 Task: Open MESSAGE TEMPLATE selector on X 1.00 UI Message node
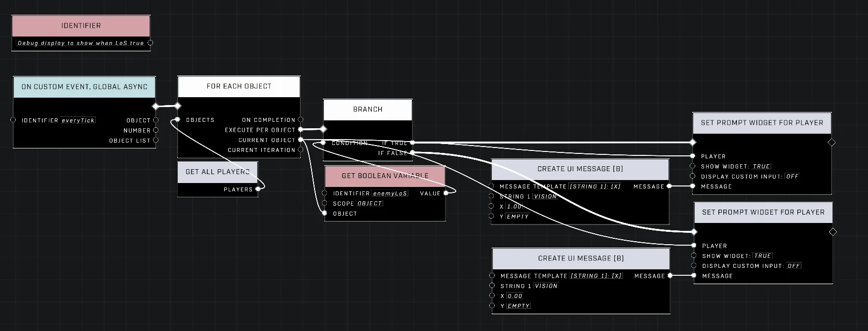(595, 186)
